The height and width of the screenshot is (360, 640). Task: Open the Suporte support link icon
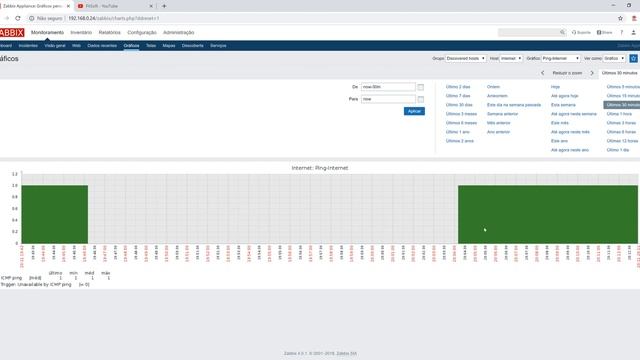(x=581, y=32)
